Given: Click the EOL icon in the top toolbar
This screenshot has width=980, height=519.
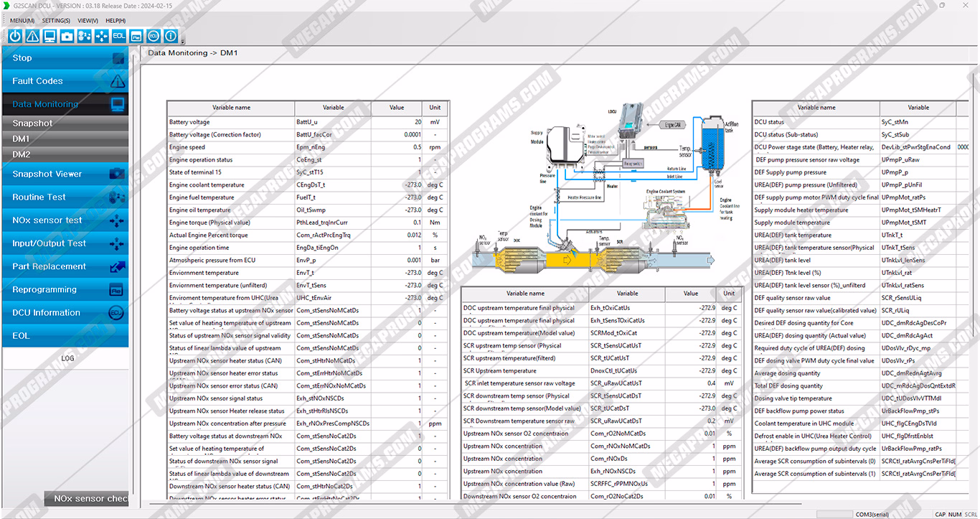Looking at the screenshot, I should [119, 36].
